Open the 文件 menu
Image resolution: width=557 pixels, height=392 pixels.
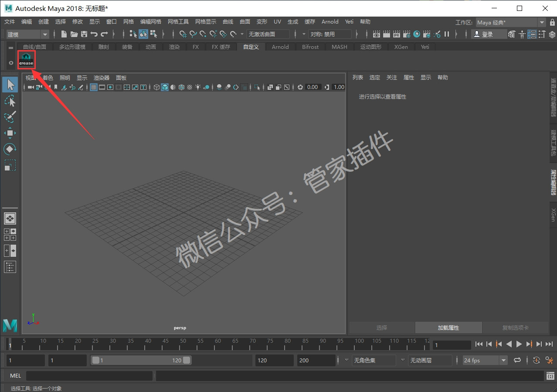[10, 22]
